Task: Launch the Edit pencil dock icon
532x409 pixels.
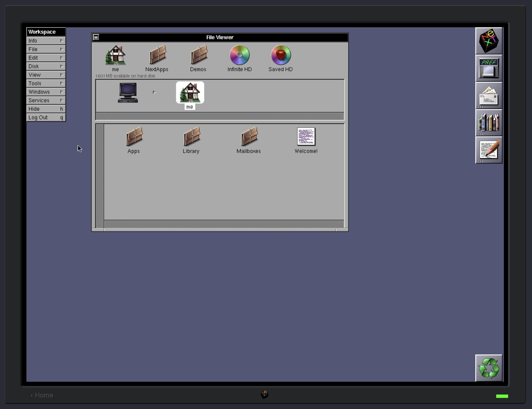Action: coord(489,150)
